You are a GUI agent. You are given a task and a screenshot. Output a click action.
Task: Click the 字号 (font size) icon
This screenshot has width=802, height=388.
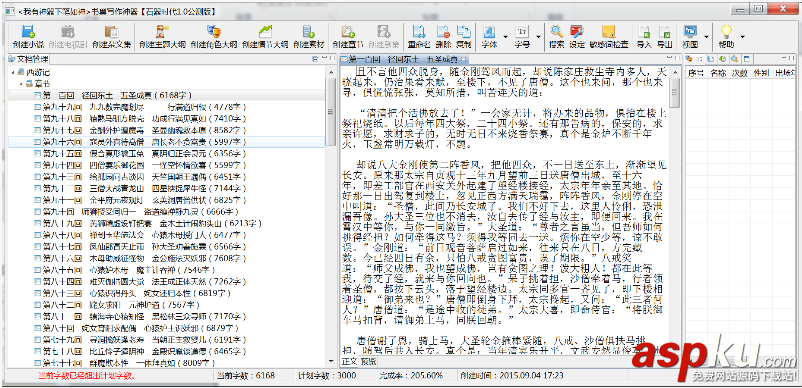click(522, 32)
